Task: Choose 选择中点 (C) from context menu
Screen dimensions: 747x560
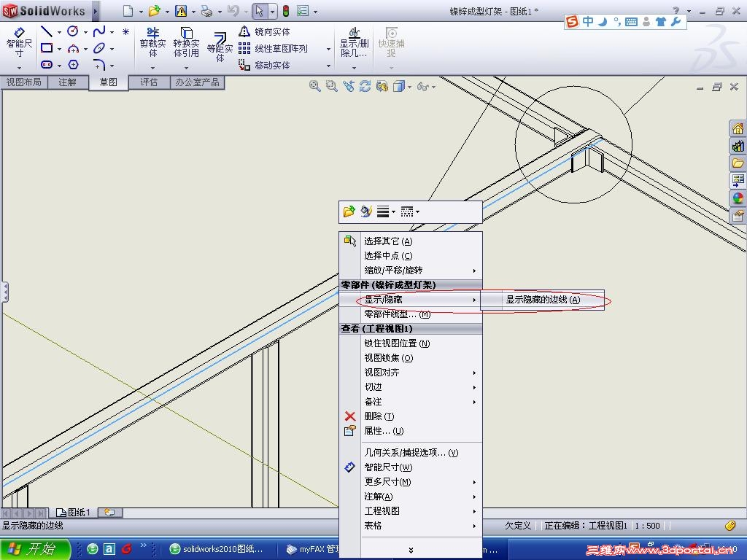Action: (411, 256)
